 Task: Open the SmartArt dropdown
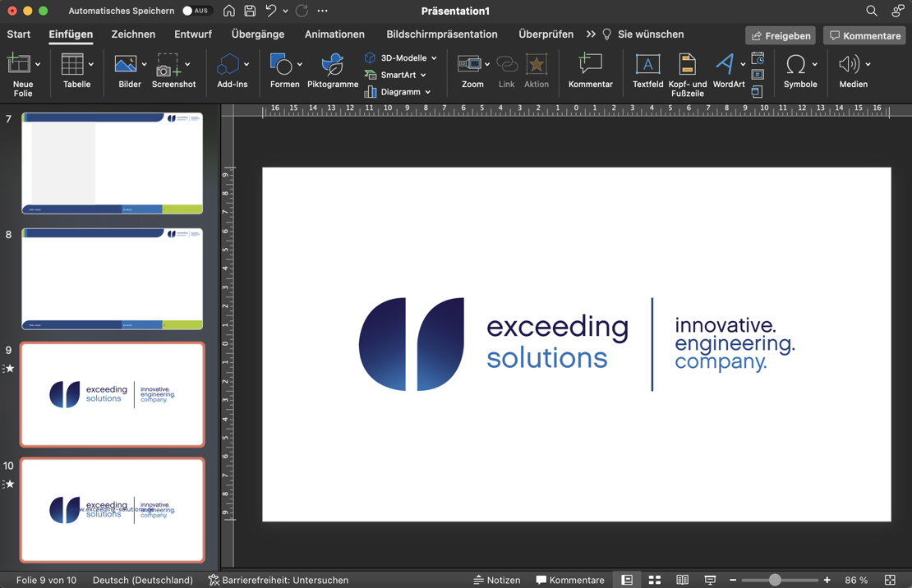pyautogui.click(x=423, y=75)
